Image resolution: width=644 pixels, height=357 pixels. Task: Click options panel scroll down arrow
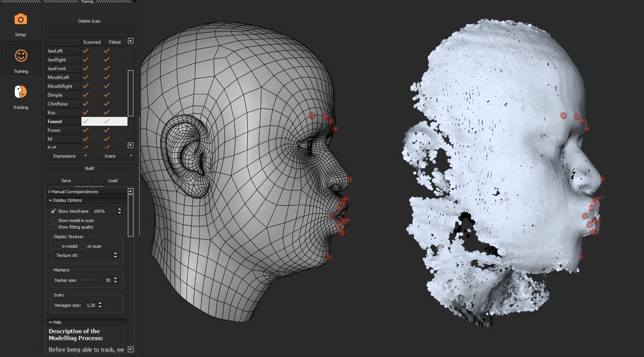[130, 349]
